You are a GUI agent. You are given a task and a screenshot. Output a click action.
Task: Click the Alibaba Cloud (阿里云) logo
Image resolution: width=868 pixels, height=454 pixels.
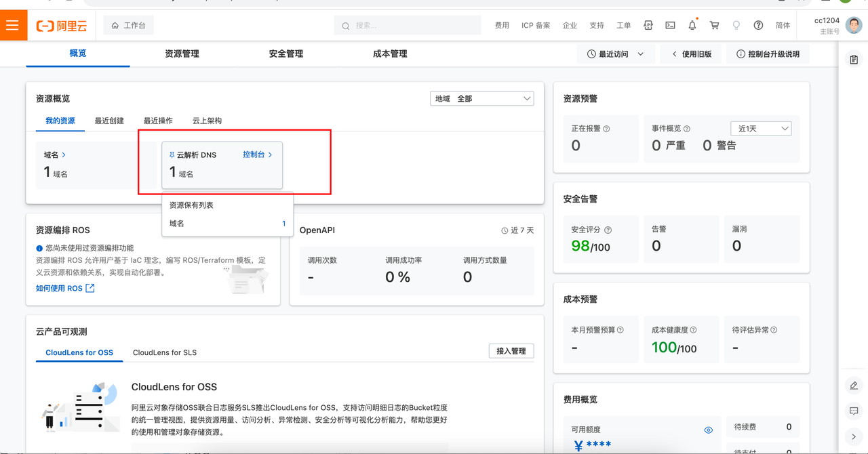click(x=62, y=26)
